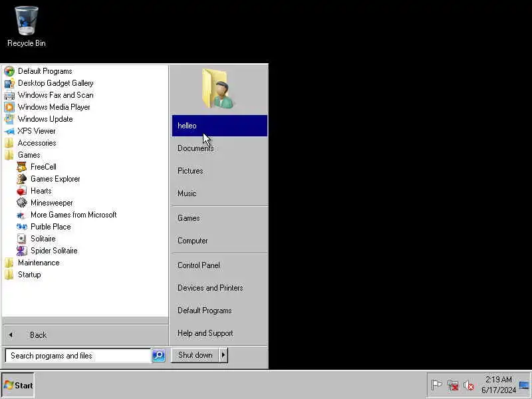This screenshot has height=399, width=532.
Task: Open Control Panel
Action: coord(219,265)
